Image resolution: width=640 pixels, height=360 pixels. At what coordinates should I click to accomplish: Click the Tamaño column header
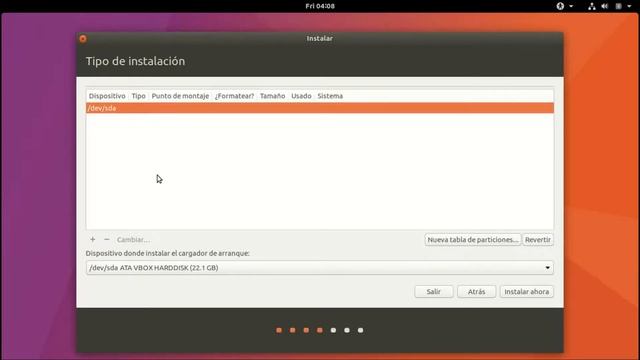point(272,96)
